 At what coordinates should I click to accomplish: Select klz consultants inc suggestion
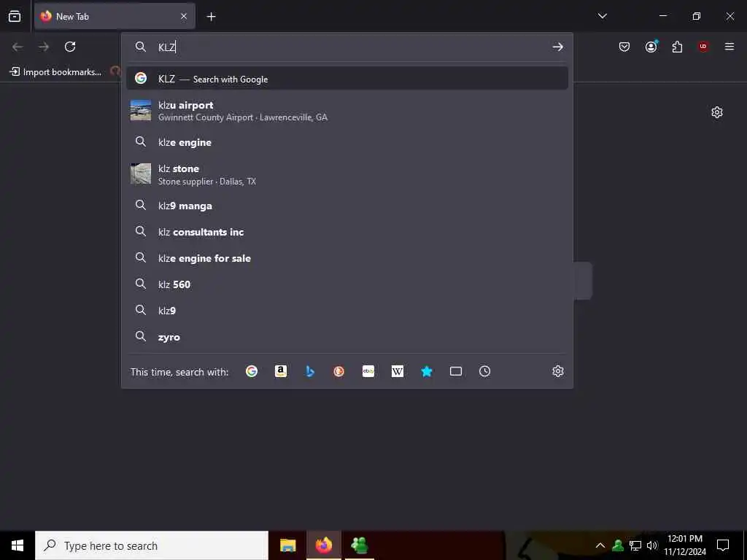347,232
